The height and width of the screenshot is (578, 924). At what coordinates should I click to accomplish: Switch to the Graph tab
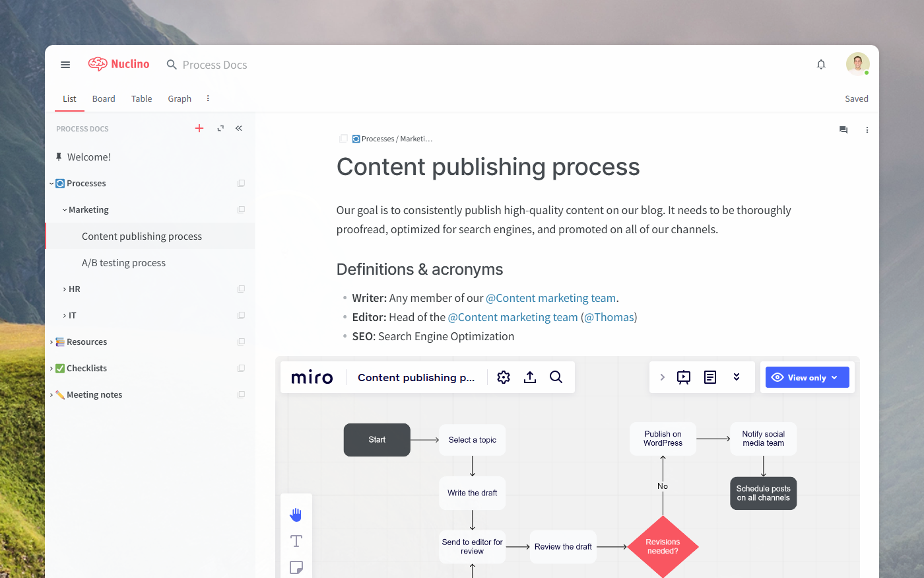coord(180,98)
